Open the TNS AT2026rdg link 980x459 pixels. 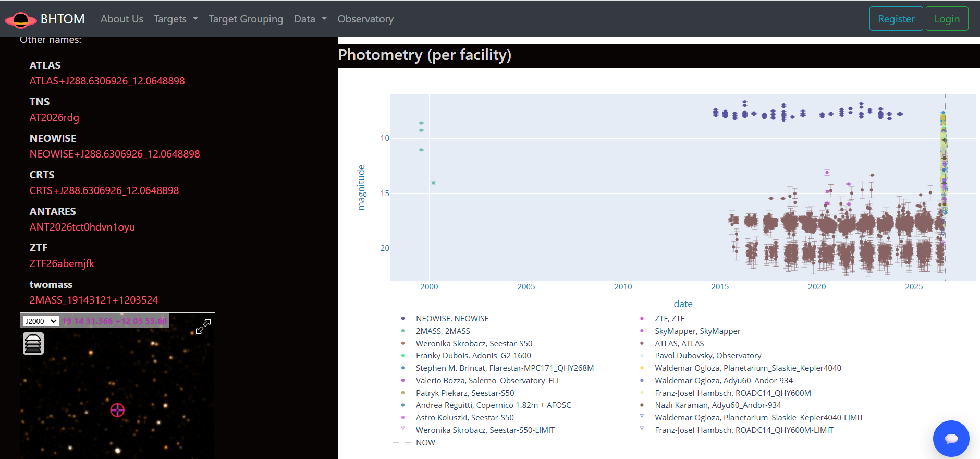pos(54,117)
